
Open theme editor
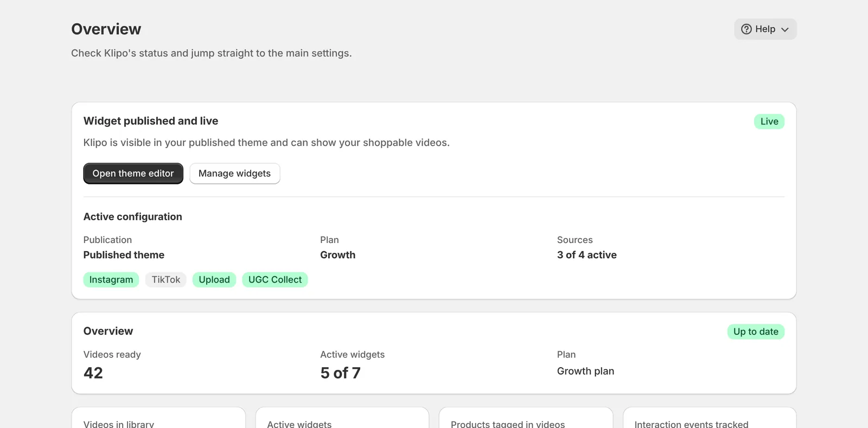tap(133, 174)
